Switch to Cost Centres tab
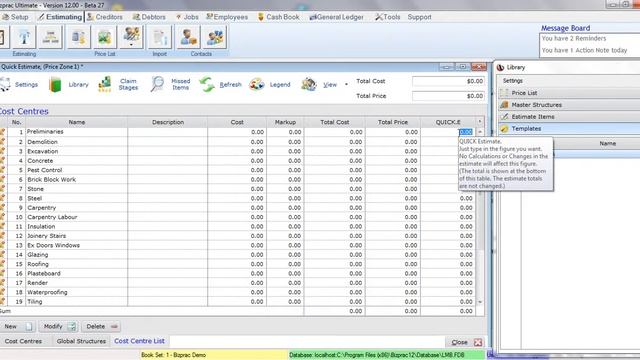The image size is (640, 360). tap(23, 341)
